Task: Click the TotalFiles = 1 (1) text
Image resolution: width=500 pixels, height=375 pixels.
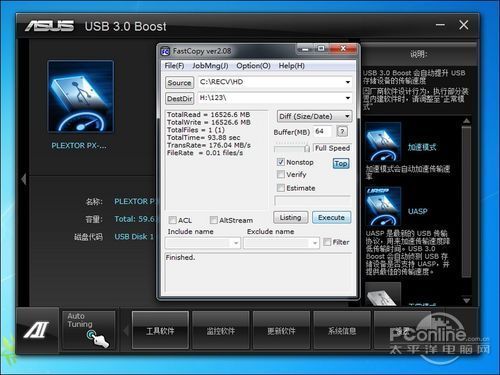Action: [x=196, y=130]
